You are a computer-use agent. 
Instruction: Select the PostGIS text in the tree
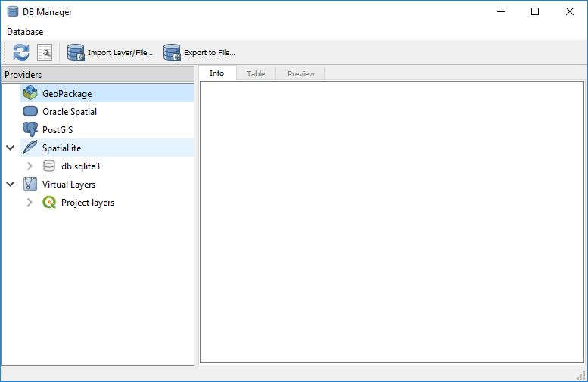pyautogui.click(x=58, y=129)
